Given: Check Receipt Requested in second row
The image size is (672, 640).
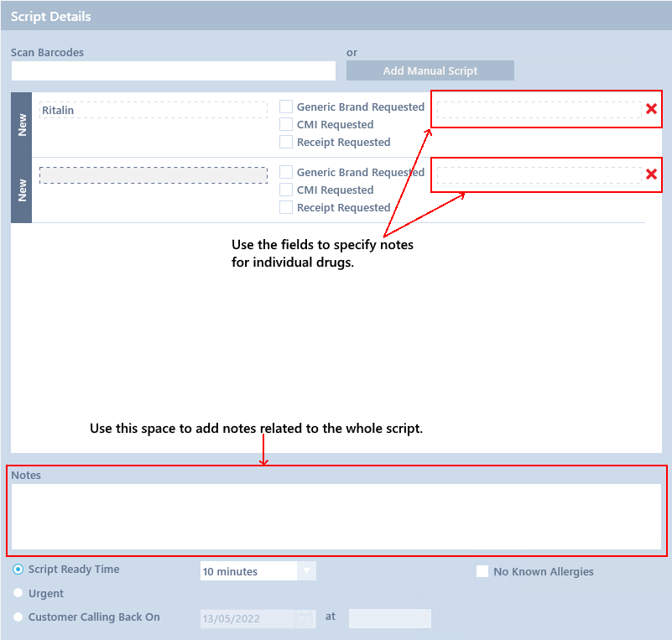Looking at the screenshot, I should 286,207.
